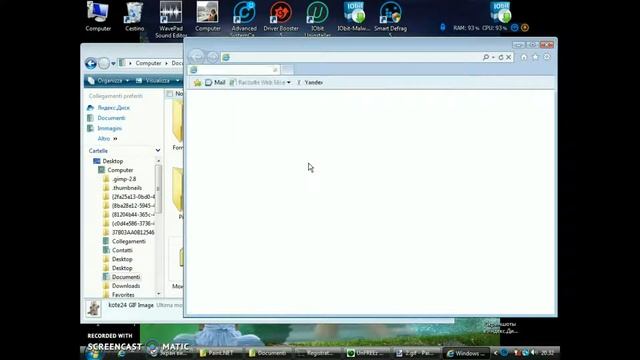Image resolution: width=640 pixels, height=360 pixels.
Task: Open the Favorites star in IE command area
Action: point(535,57)
